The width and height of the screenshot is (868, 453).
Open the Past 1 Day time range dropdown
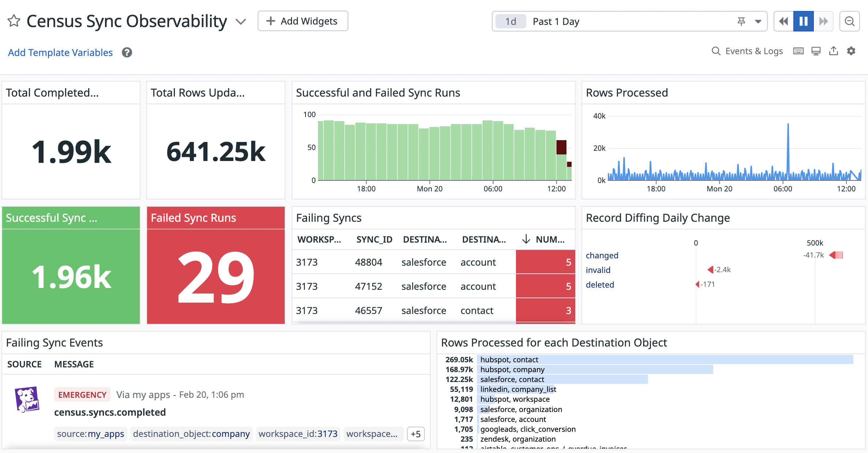click(x=758, y=22)
